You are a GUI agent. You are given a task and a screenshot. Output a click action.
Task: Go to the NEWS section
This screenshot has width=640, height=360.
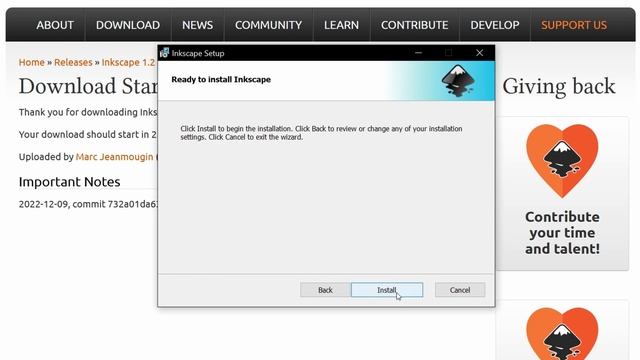[x=198, y=25]
